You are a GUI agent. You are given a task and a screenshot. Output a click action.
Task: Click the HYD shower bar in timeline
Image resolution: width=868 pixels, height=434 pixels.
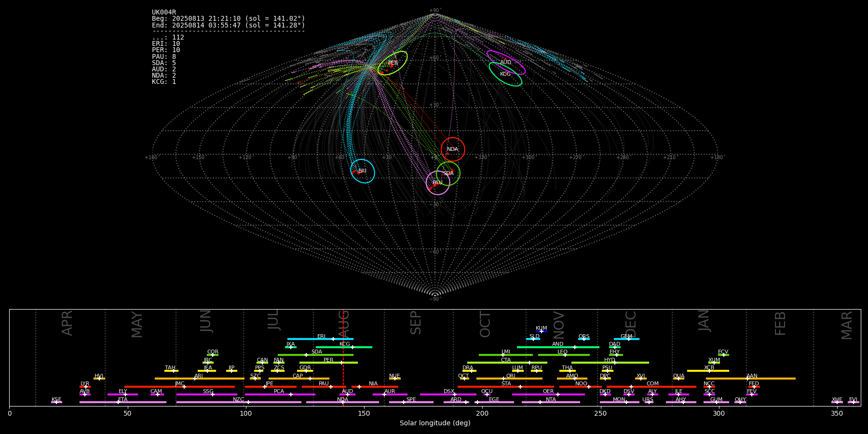[x=610, y=363]
